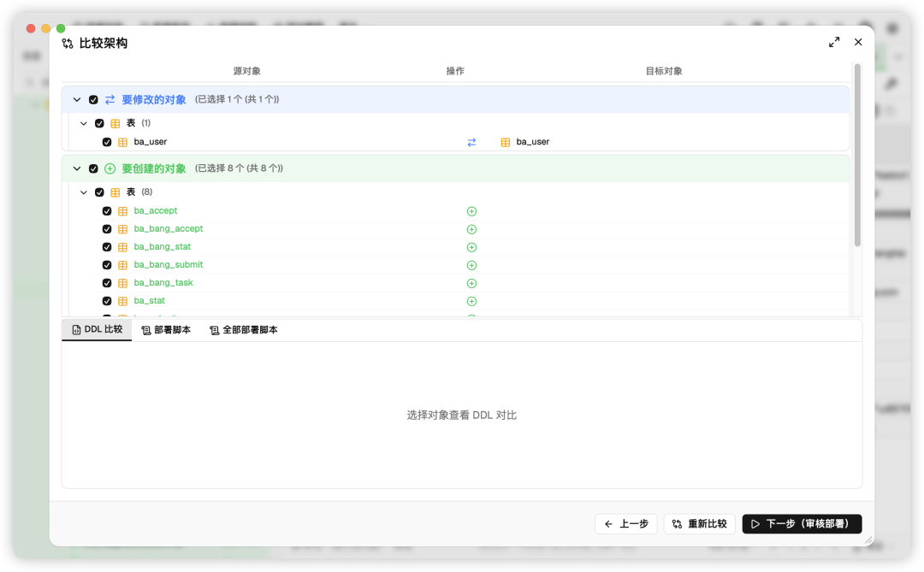Click the object list vertical scrollbar
The height and width of the screenshot is (572, 924).
click(857, 155)
